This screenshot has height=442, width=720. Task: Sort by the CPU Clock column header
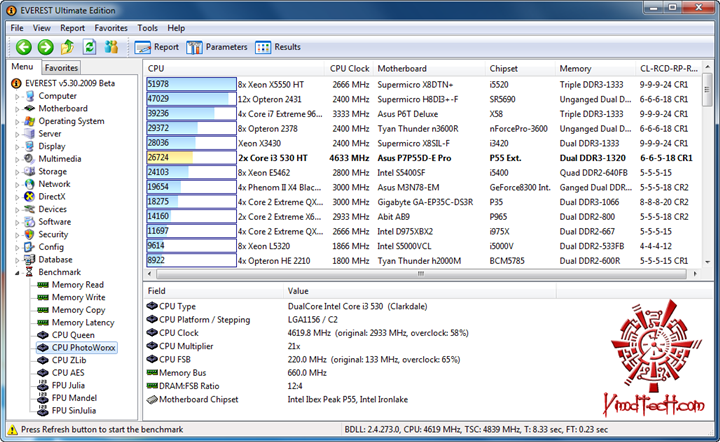pyautogui.click(x=349, y=68)
